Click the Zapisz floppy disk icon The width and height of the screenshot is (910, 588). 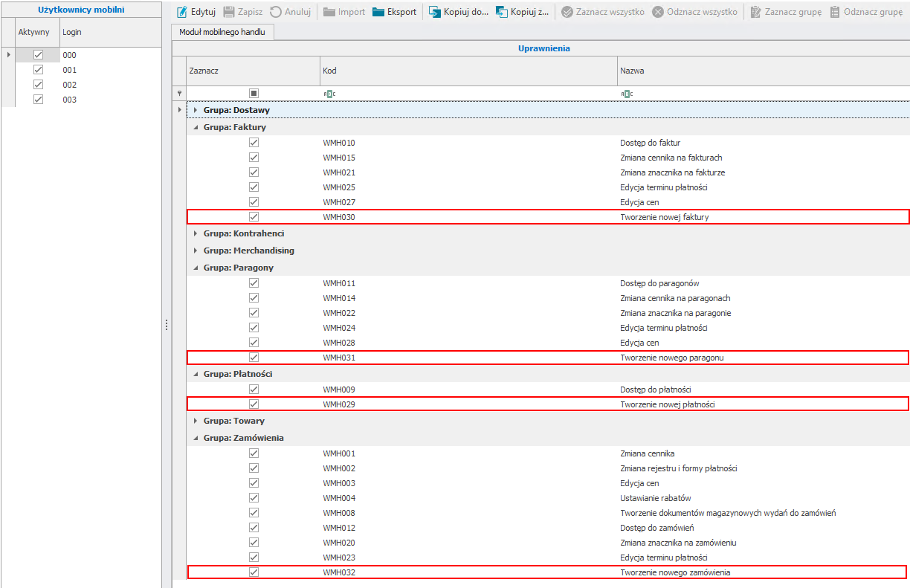click(229, 12)
